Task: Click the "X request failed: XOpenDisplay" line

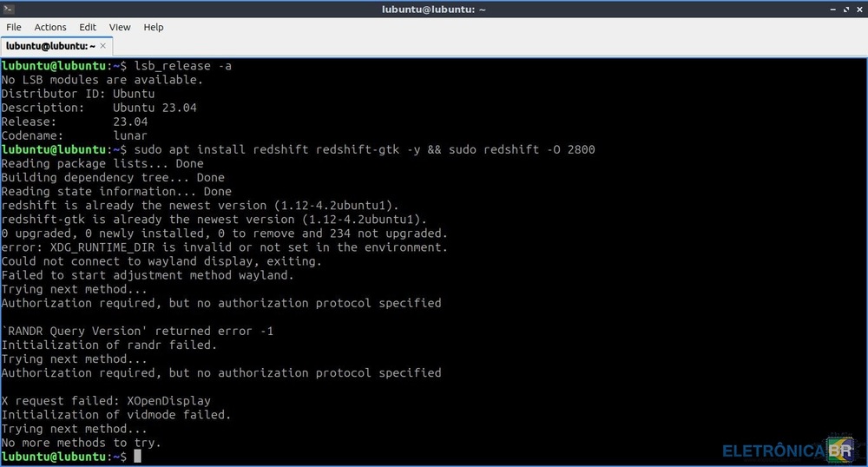Action: coord(106,400)
